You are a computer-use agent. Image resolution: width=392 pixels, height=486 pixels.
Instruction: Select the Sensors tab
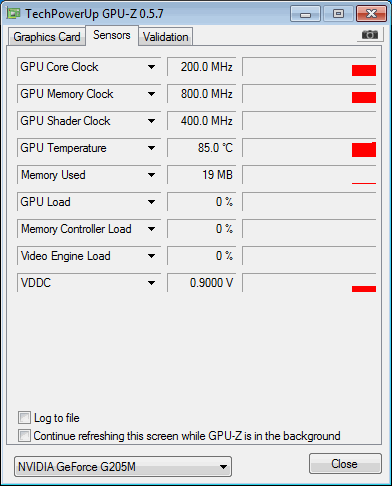pos(112,35)
